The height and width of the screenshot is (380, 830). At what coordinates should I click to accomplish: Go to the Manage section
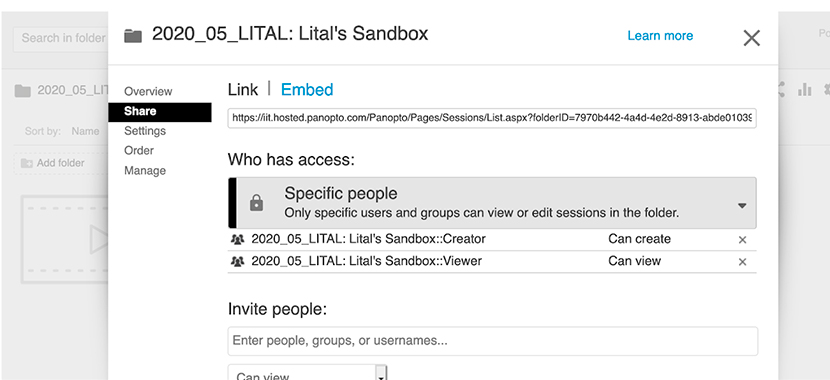(x=145, y=170)
